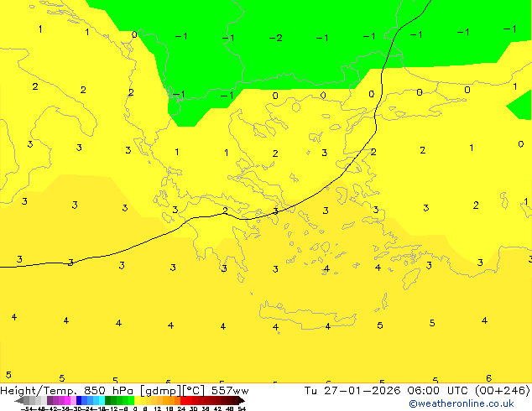
Task: Click the island of Crete on the map
Action: [x=307, y=315]
